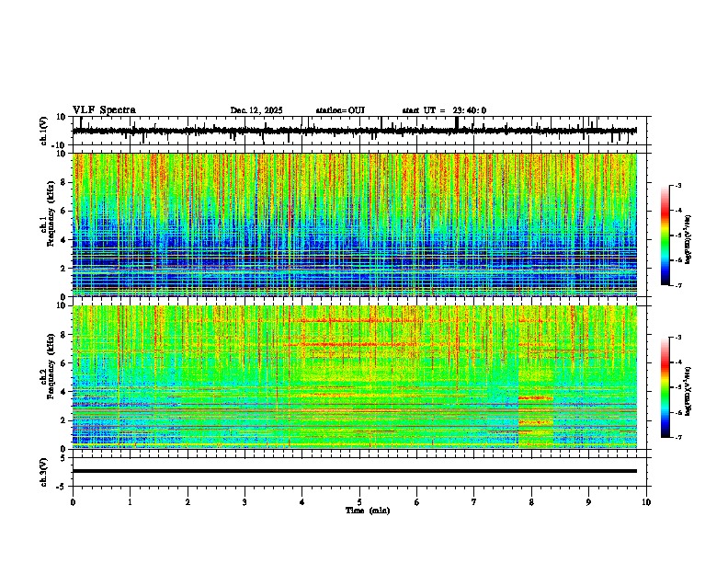
Task: Select the "start UT = 23:40:0" header text
Action: 444,110
